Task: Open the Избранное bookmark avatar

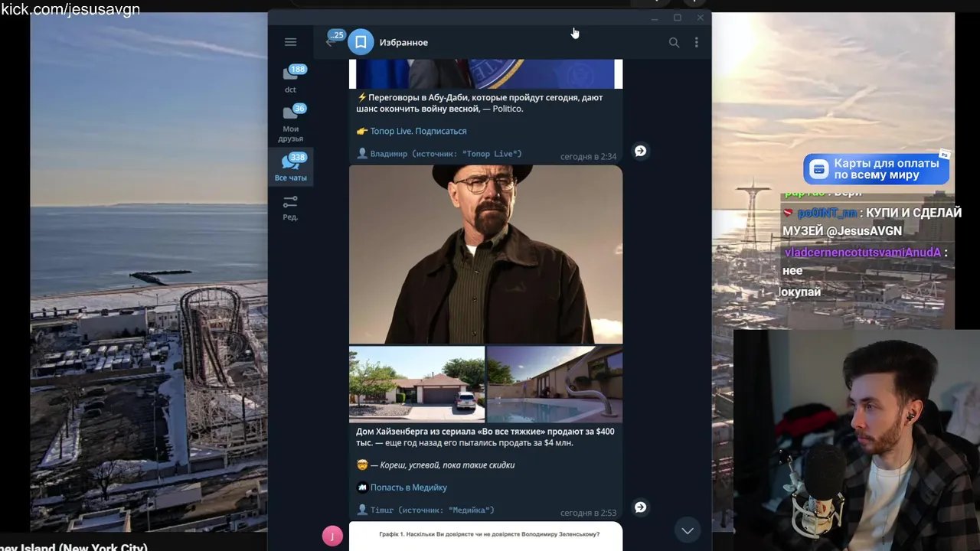Action: [361, 42]
